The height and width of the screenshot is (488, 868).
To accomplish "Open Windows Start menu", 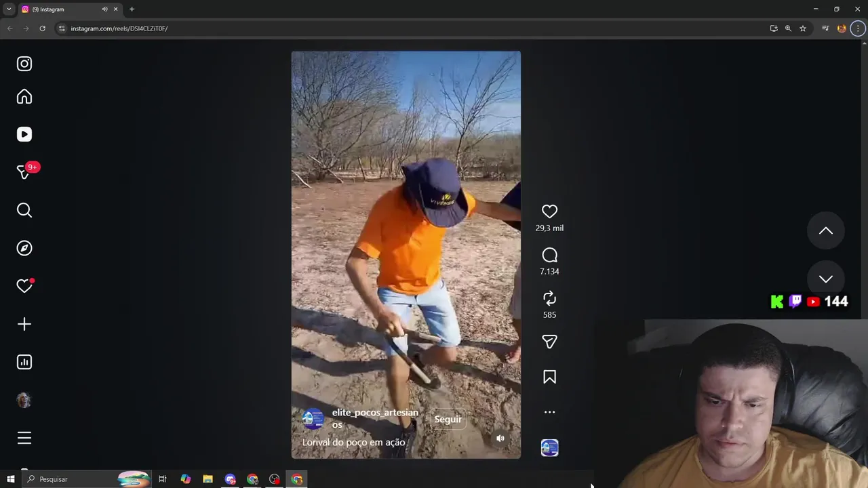I will 11,479.
